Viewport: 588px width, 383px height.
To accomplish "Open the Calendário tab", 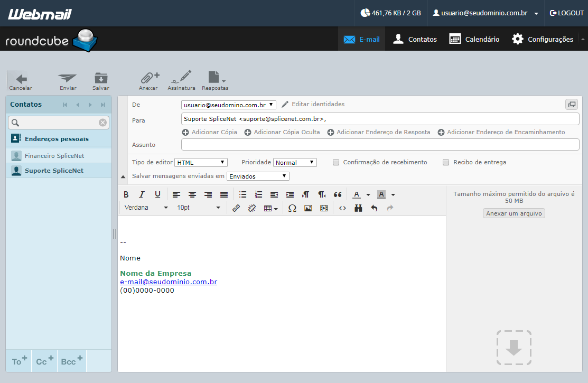I will click(474, 39).
